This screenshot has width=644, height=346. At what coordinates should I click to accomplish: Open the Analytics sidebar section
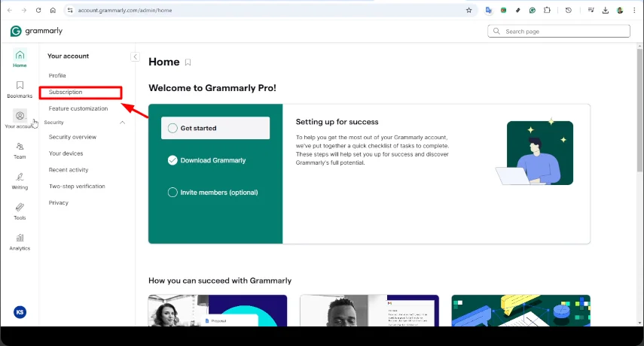pos(20,242)
